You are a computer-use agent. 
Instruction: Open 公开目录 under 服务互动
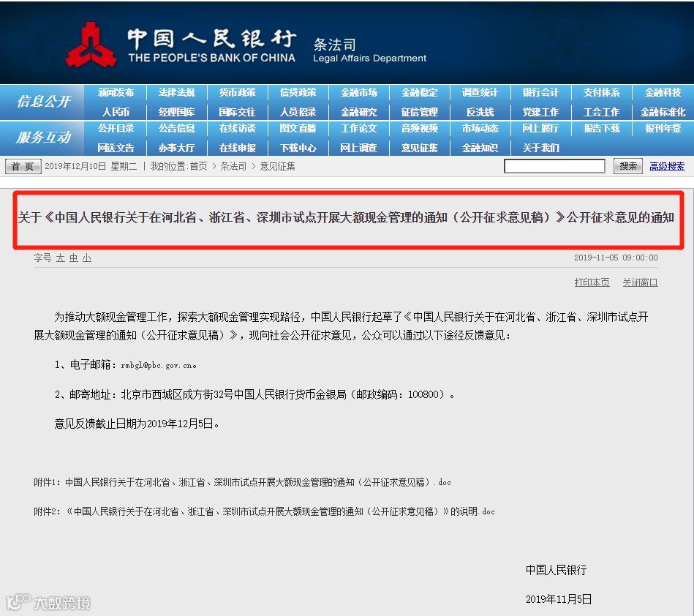click(x=116, y=129)
